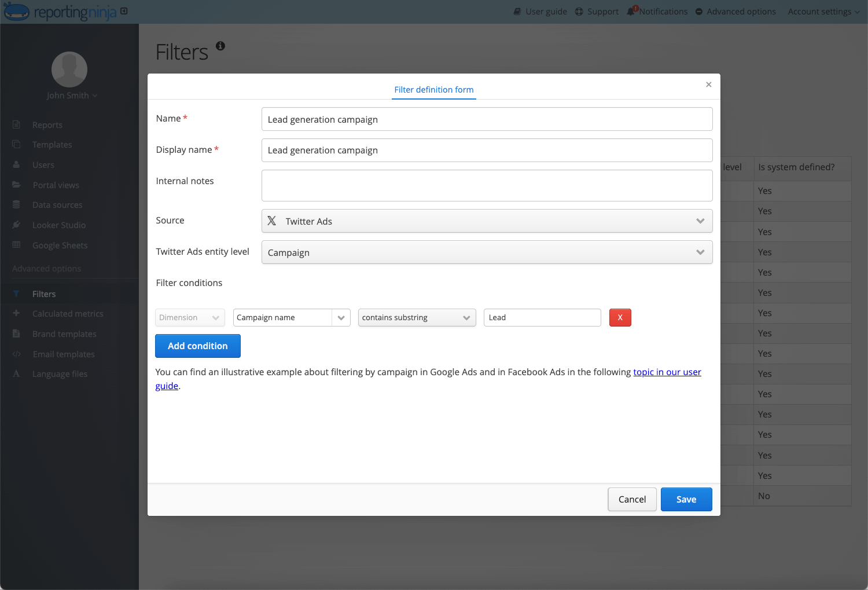Follow the topic in our user guide link
This screenshot has height=590, width=868.
click(x=667, y=372)
